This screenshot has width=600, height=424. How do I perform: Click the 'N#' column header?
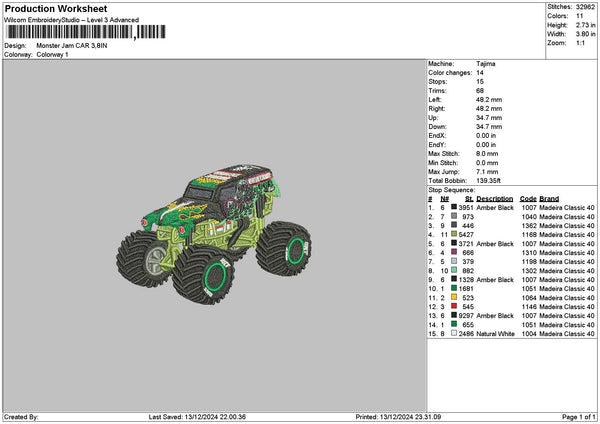(x=444, y=199)
